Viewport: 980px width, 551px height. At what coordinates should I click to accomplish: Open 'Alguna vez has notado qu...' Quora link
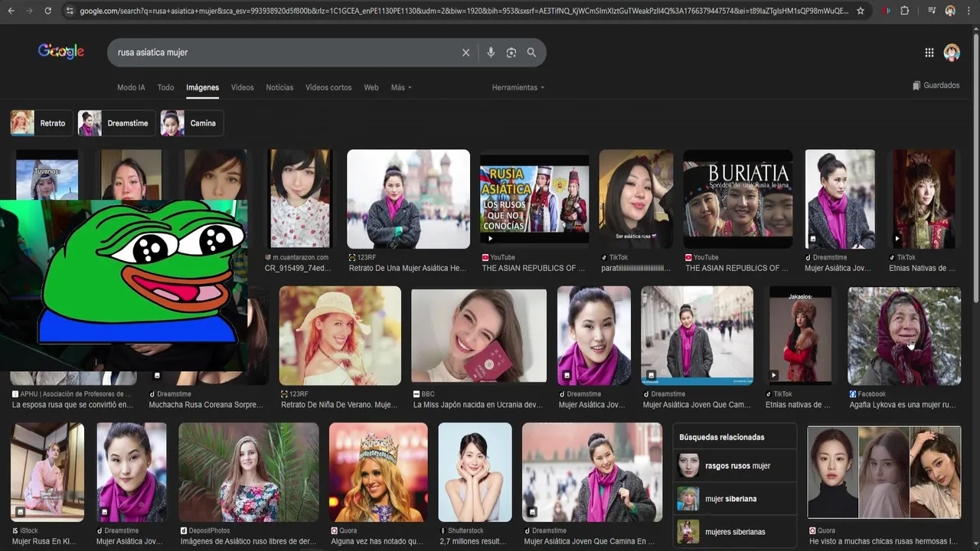pos(377,541)
